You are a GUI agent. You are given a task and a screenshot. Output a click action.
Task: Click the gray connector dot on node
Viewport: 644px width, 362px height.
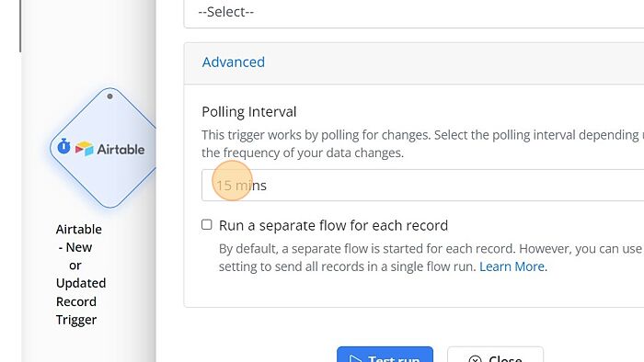coord(109,96)
